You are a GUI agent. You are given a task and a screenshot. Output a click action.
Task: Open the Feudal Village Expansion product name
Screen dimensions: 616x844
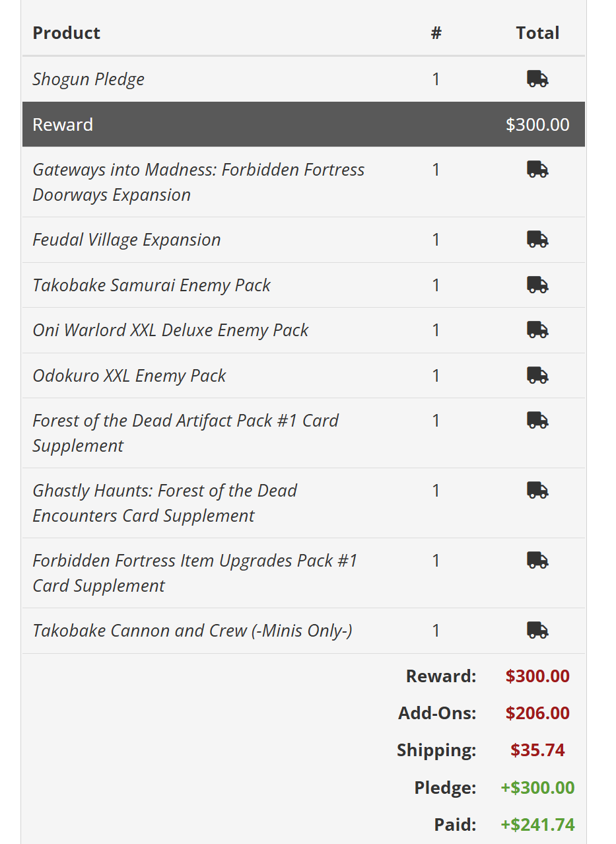tap(127, 240)
